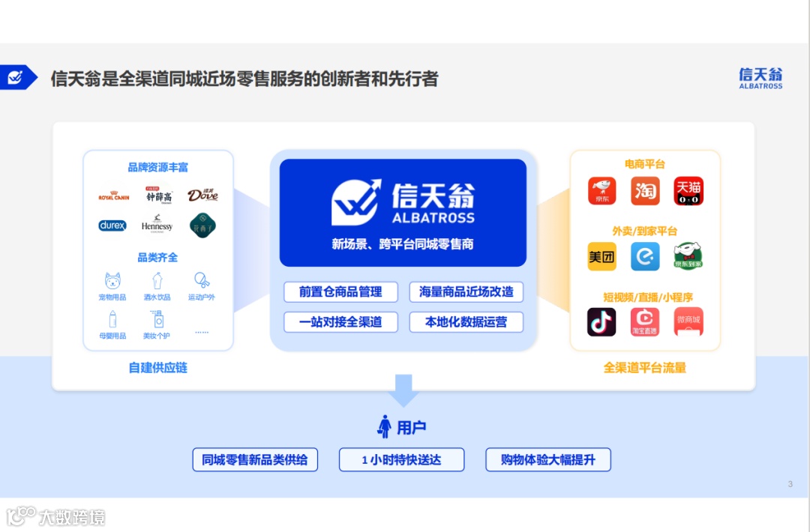Click the Weishangcheng red icon

click(x=688, y=322)
